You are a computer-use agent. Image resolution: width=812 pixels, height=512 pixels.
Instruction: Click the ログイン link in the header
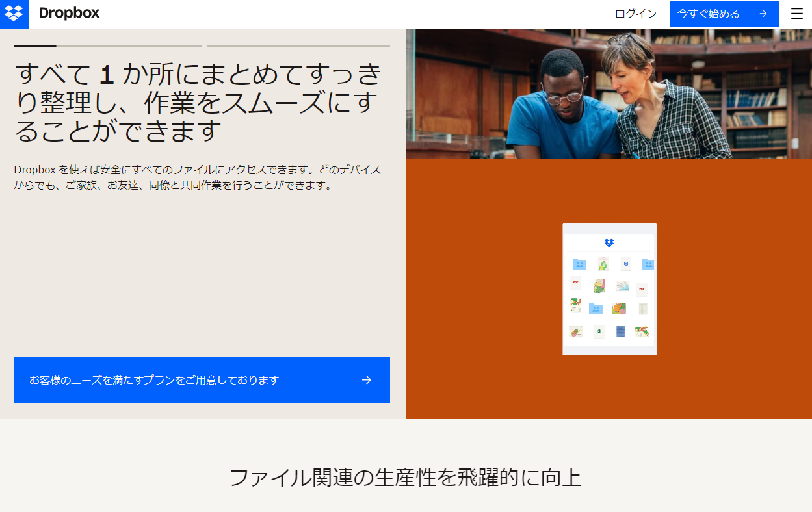coord(635,14)
